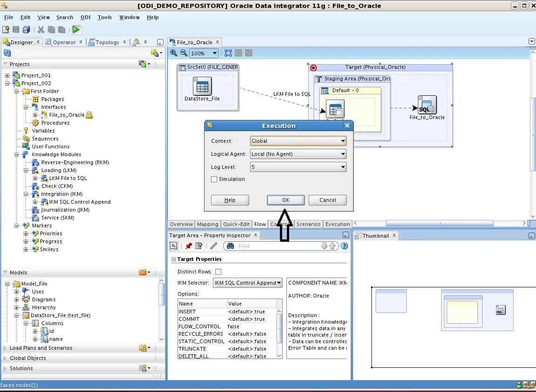
Task: Click the green Run execute icon
Action: [x=76, y=30]
